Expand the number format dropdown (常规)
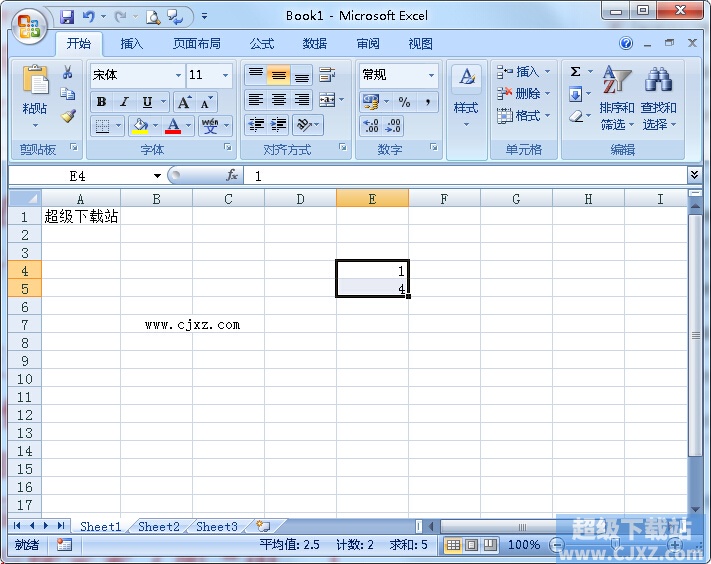This screenshot has height=564, width=711. tap(431, 75)
